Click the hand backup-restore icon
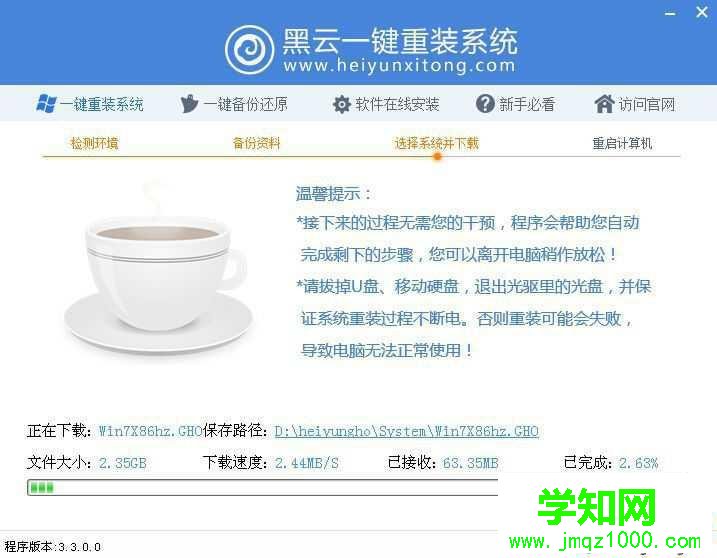This screenshot has width=717, height=558. pos(189,104)
